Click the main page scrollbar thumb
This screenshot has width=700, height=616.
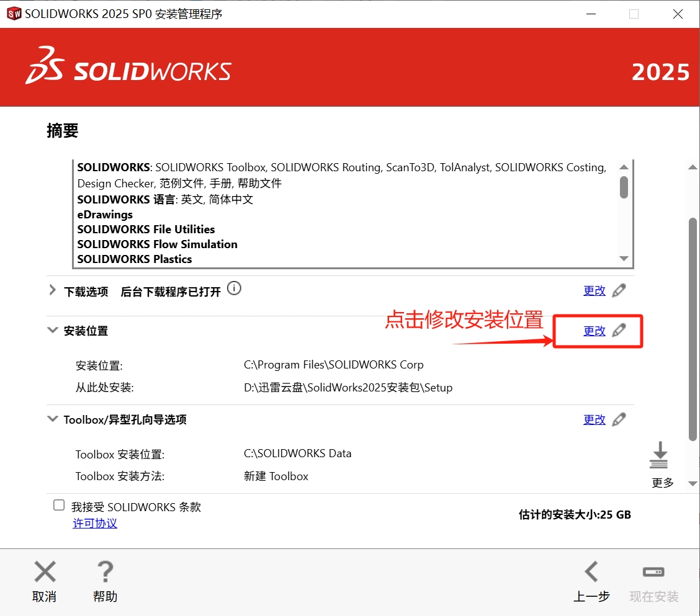pyautogui.click(x=693, y=329)
